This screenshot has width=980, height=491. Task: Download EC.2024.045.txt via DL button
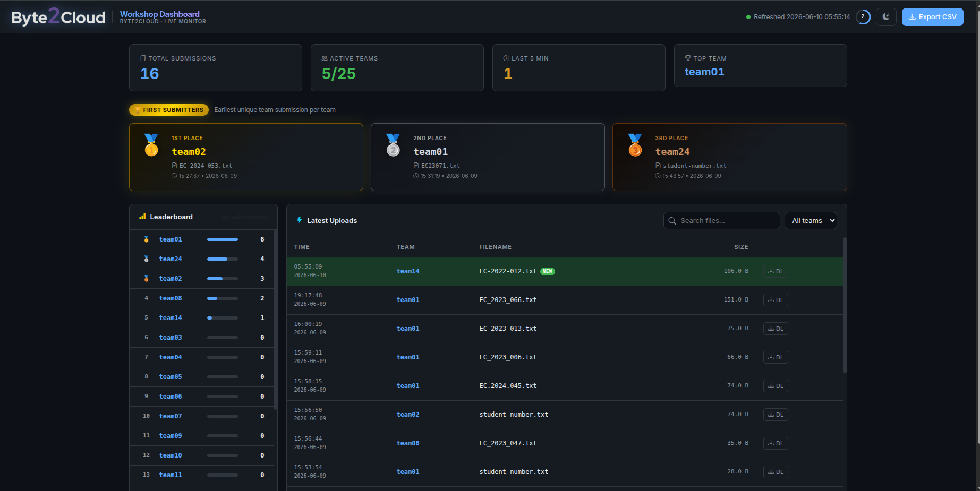(x=776, y=386)
